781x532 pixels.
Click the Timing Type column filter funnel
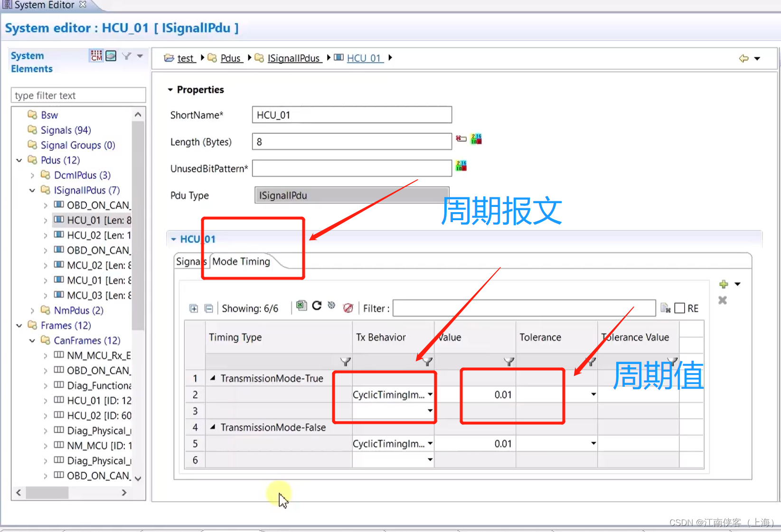[x=346, y=362]
